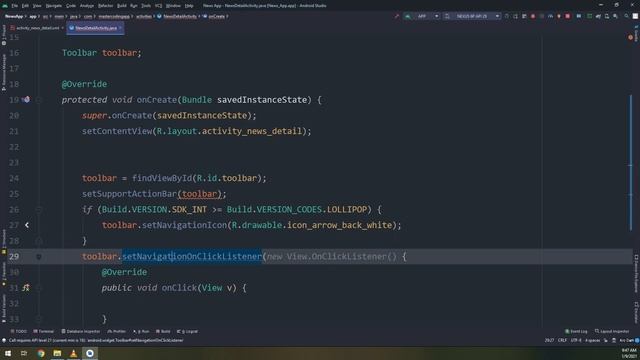Image resolution: width=640 pixels, height=360 pixels.
Task: Open the Layout Inspector panel
Action: (612, 331)
